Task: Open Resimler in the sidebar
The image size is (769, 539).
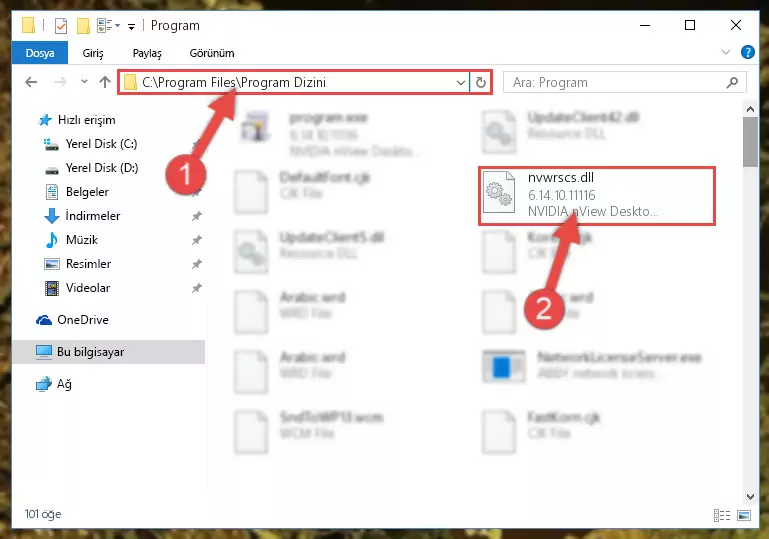Action: tap(88, 264)
